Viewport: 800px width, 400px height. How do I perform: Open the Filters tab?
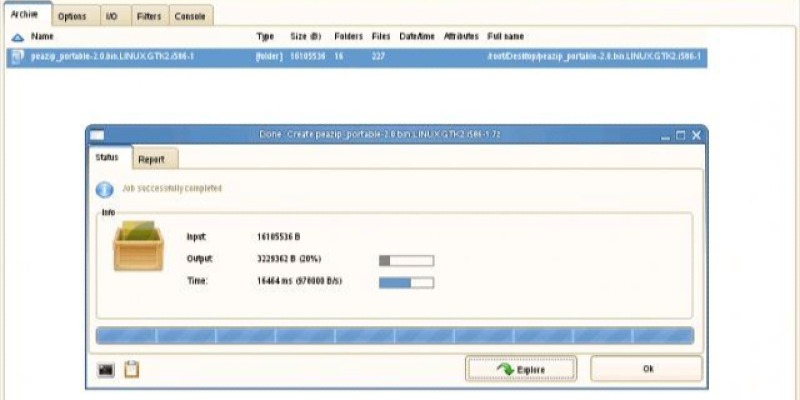click(x=147, y=17)
